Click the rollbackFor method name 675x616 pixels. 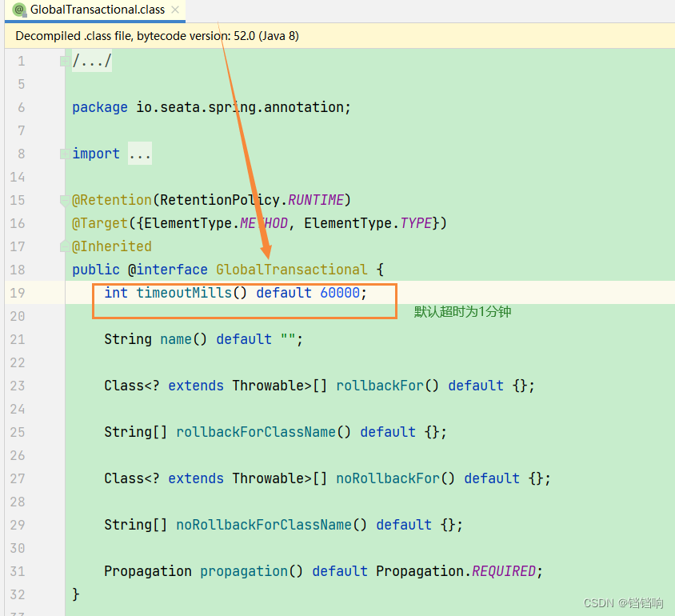pyautogui.click(x=380, y=386)
